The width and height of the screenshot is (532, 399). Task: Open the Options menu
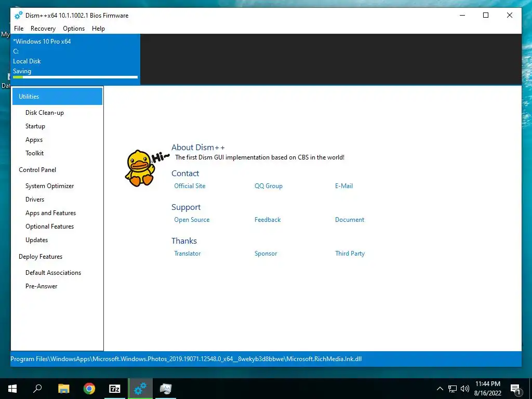coord(74,29)
